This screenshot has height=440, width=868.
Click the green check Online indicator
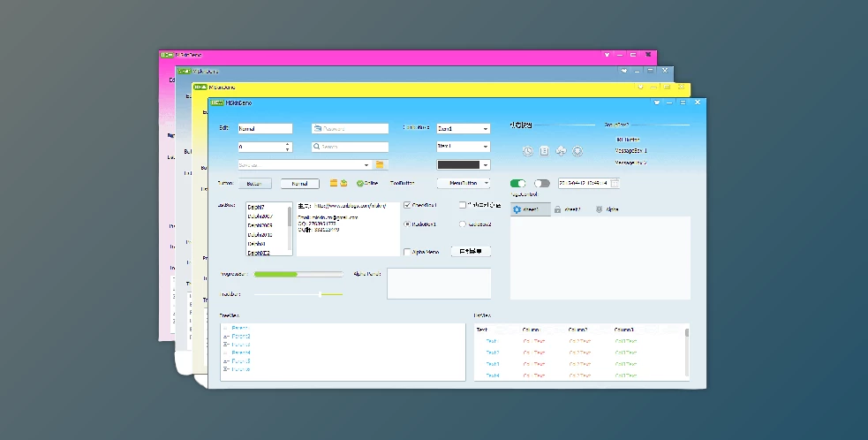tap(367, 183)
